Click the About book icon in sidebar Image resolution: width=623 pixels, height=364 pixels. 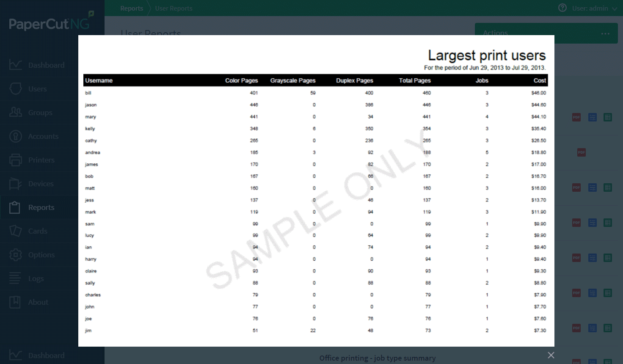pos(15,302)
